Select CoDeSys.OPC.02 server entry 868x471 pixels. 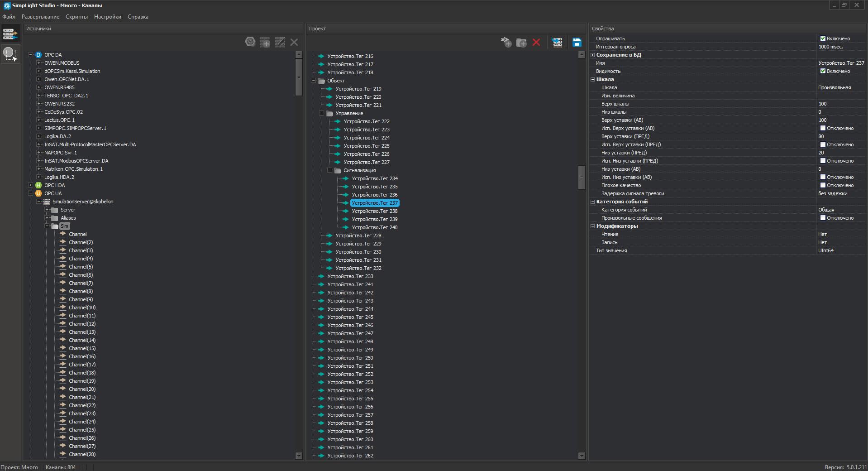point(63,112)
